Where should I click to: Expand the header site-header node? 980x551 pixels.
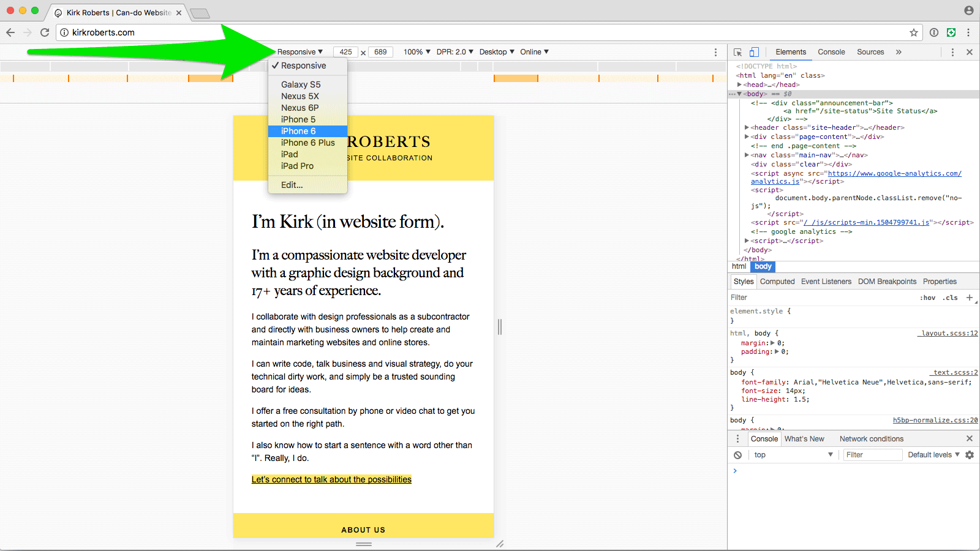[x=747, y=127]
